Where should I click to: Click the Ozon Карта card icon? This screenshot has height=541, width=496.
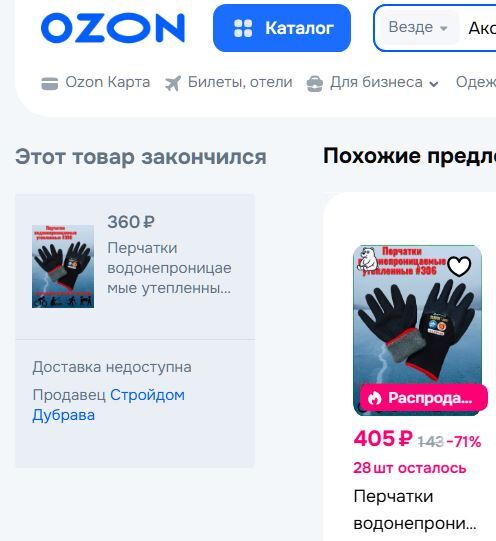50,83
